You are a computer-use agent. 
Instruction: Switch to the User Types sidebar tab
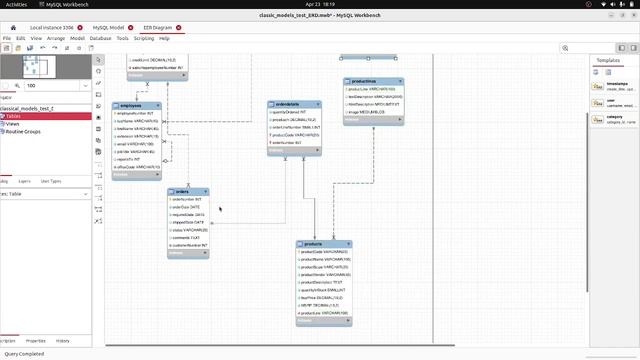pyautogui.click(x=51, y=181)
